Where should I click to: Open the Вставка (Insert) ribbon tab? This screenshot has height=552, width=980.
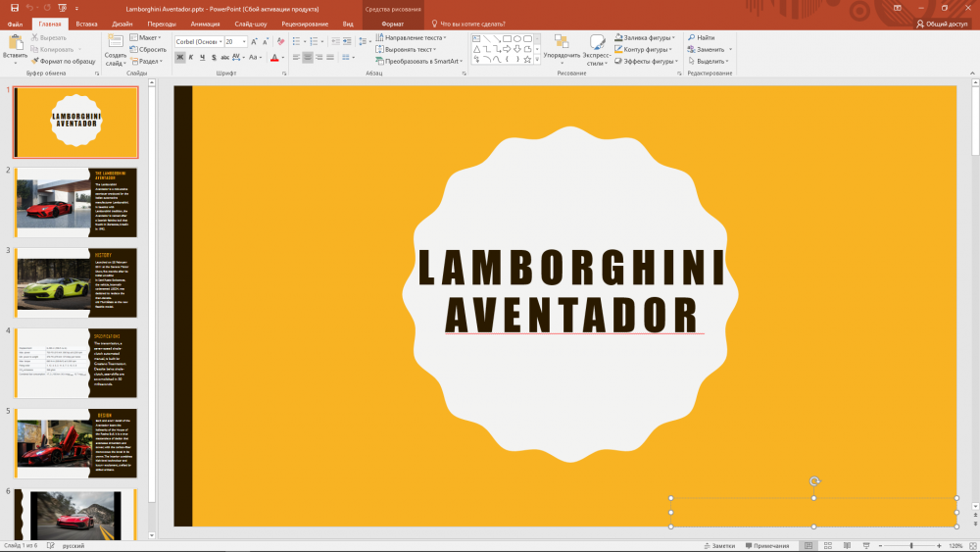point(86,23)
